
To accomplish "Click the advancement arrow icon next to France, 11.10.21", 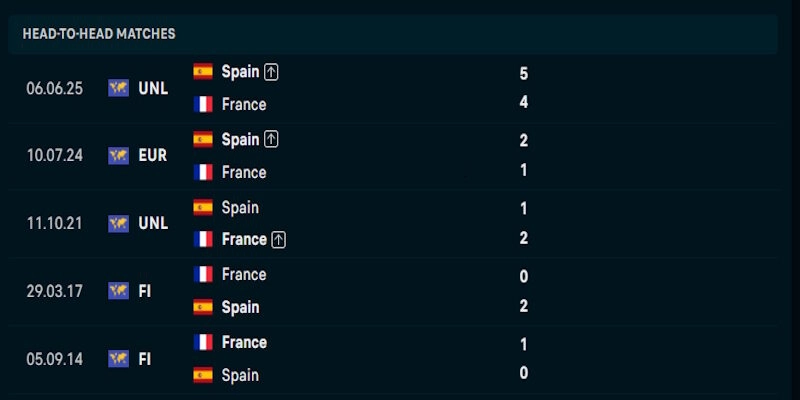I will [x=278, y=240].
